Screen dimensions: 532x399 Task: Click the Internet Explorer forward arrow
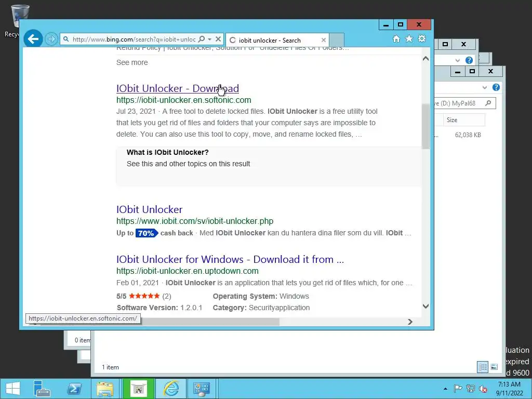pyautogui.click(x=51, y=39)
